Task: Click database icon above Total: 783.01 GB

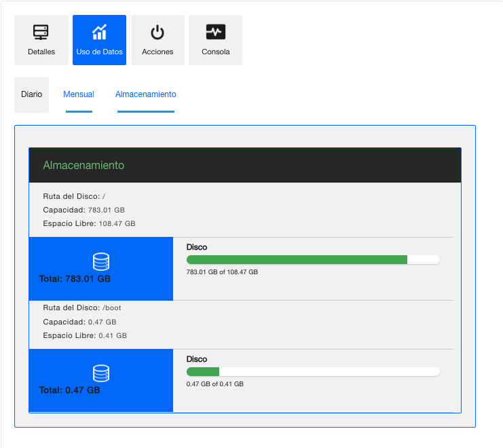Action: tap(101, 261)
